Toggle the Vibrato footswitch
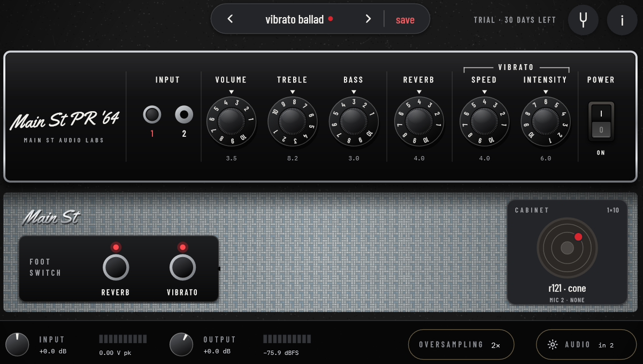643x364 pixels. tap(182, 267)
